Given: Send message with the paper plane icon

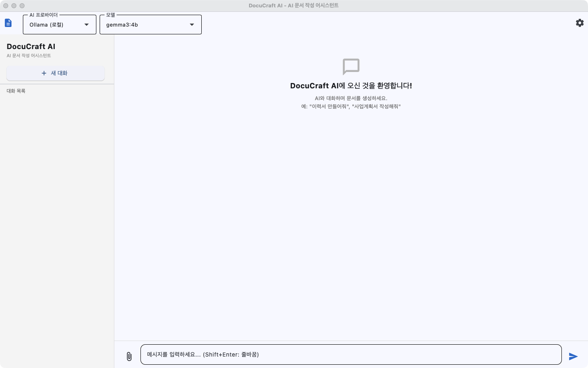Looking at the screenshot, I should coord(573,357).
